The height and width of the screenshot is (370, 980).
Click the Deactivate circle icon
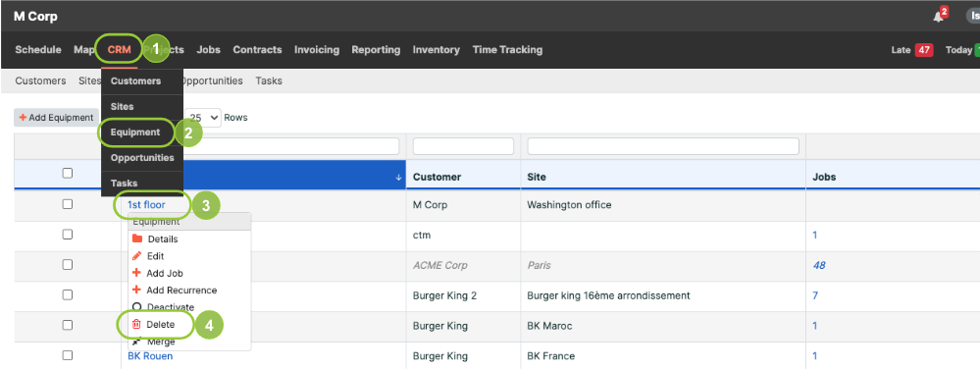(x=137, y=307)
